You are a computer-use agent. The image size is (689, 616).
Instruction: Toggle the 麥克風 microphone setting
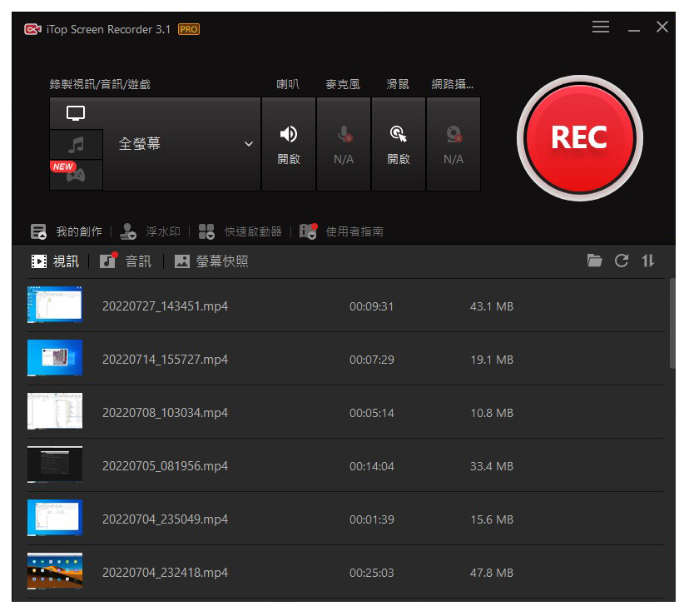tap(344, 144)
